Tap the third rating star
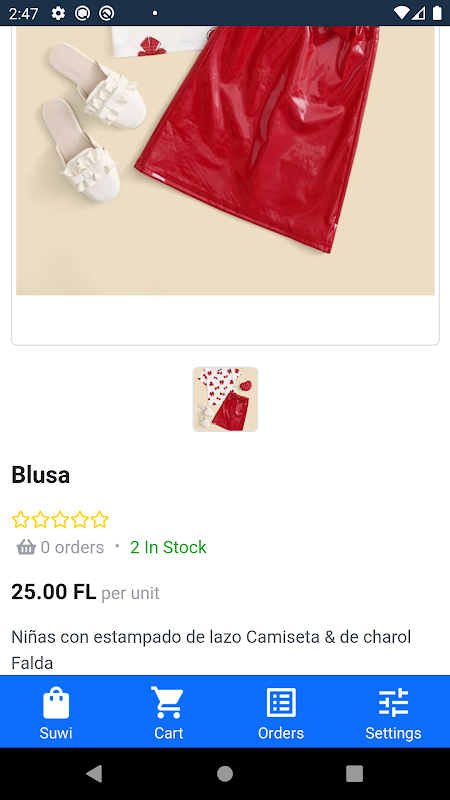Screen dimensions: 450x800 60,520
